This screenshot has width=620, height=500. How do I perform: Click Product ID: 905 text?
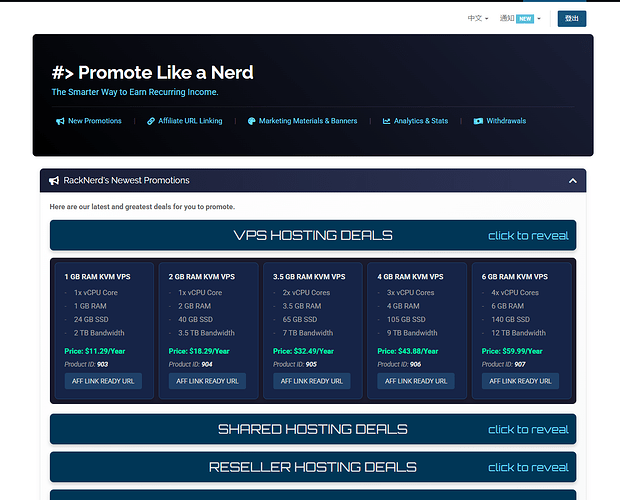(x=295, y=364)
